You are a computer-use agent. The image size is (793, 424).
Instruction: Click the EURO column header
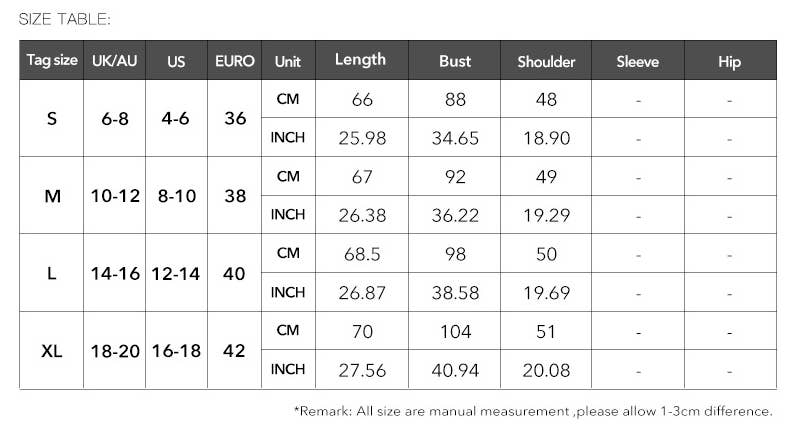(235, 61)
